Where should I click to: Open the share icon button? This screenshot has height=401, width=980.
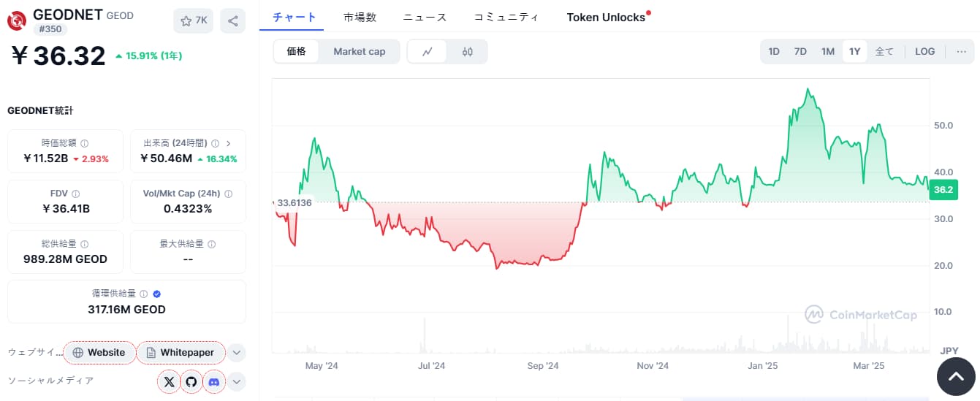232,21
